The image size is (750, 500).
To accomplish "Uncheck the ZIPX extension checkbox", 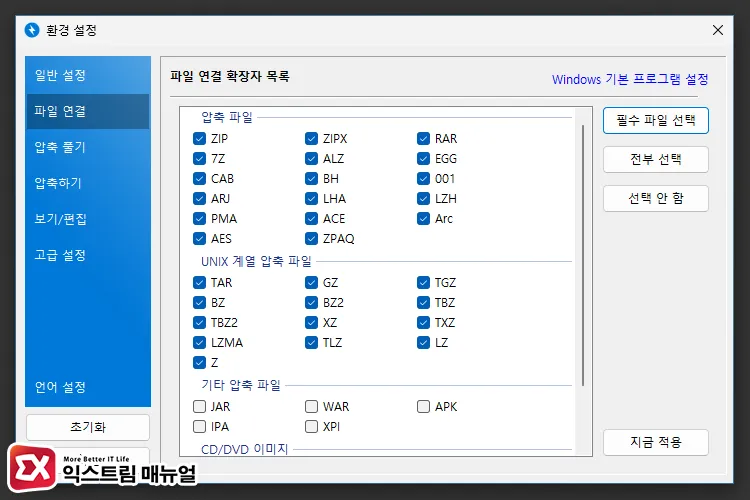I will pos(311,139).
